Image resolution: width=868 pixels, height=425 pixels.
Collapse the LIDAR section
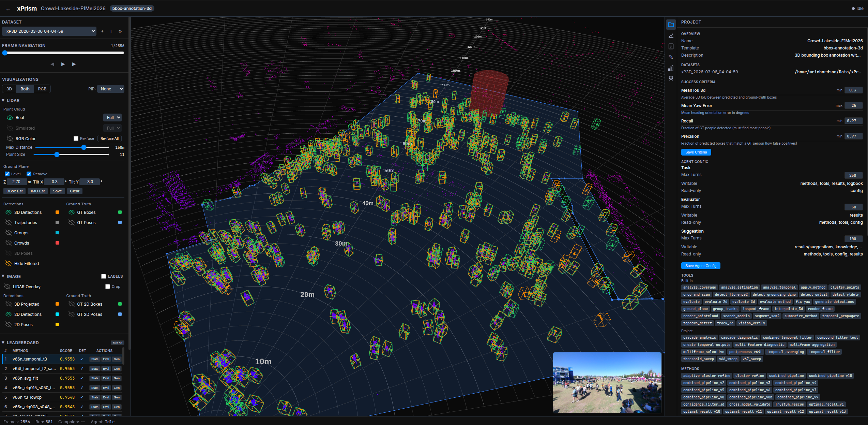click(x=3, y=101)
